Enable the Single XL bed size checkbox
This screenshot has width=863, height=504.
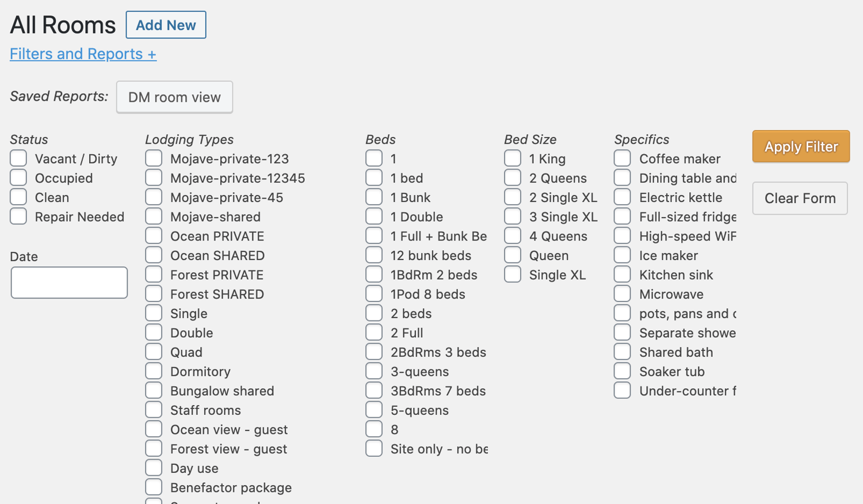pos(513,274)
